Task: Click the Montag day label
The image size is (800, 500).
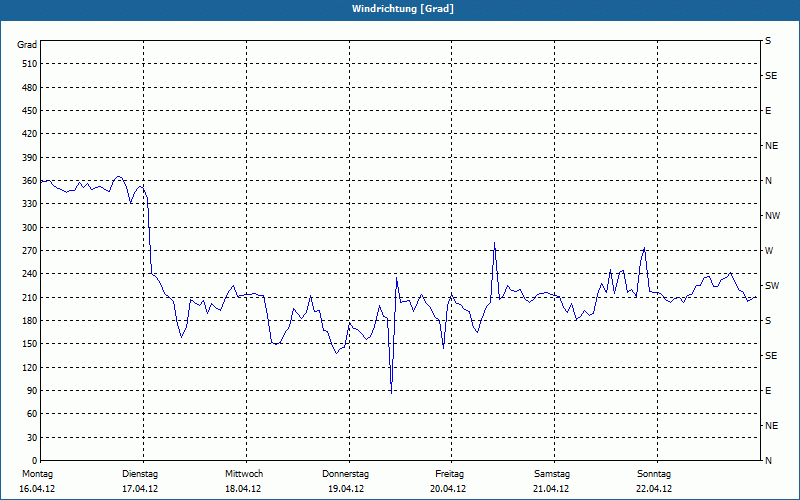Action: tap(37, 474)
